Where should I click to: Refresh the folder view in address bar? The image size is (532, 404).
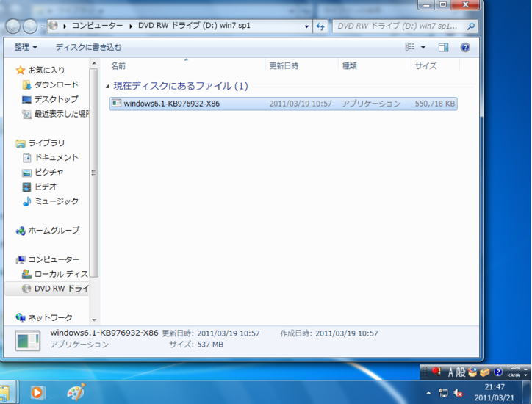(320, 26)
